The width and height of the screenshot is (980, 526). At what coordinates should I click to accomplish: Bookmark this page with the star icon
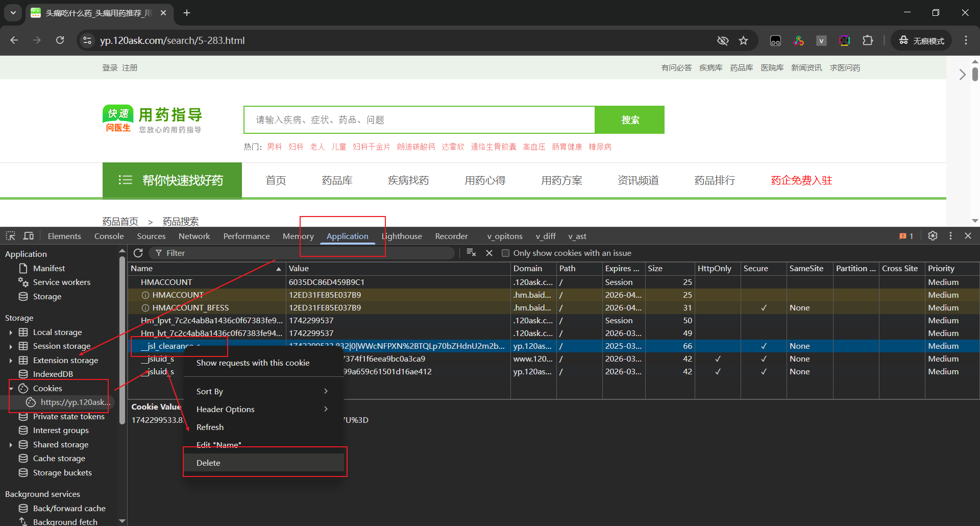pyautogui.click(x=743, y=40)
